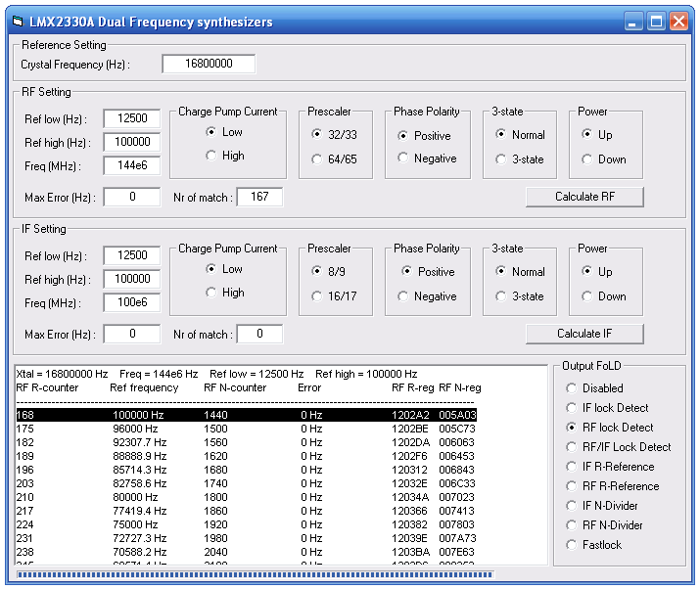Select 3-state option in IF Setting
Image resolution: width=700 pixels, height=589 pixels.
pos(520,296)
